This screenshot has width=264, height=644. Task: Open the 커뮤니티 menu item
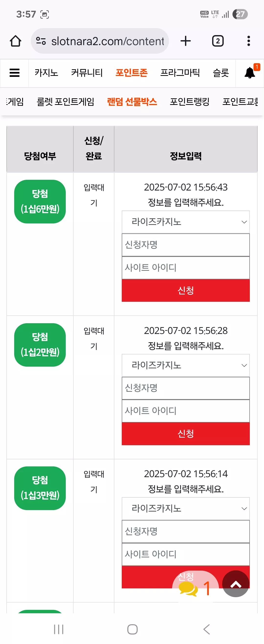click(87, 73)
